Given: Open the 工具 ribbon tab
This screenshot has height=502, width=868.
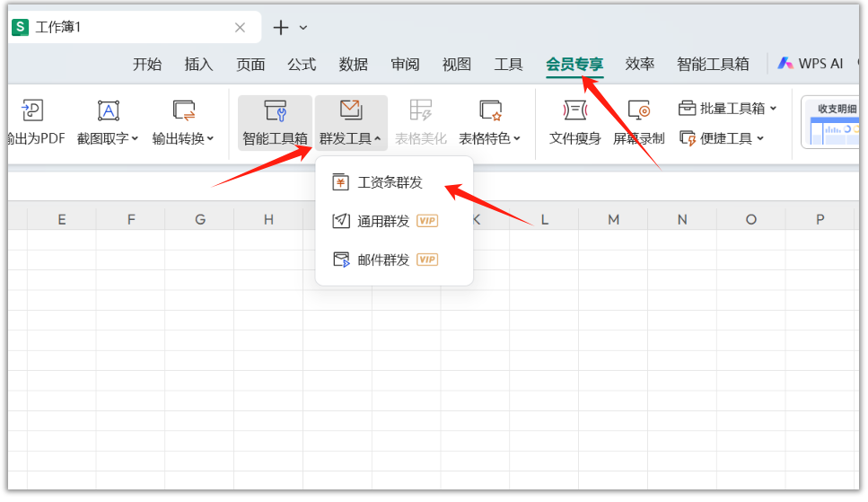Looking at the screenshot, I should (509, 65).
